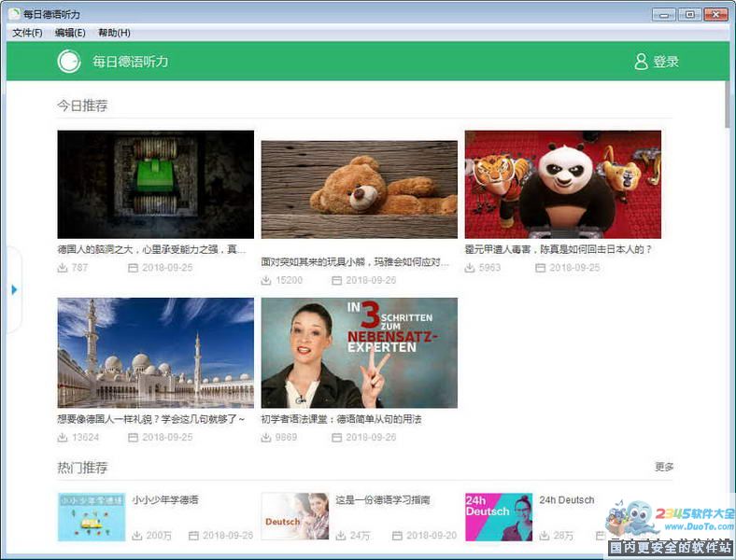This screenshot has height=560, width=736.
Task: Maximize the 每日德语听力 window
Action: tap(689, 15)
